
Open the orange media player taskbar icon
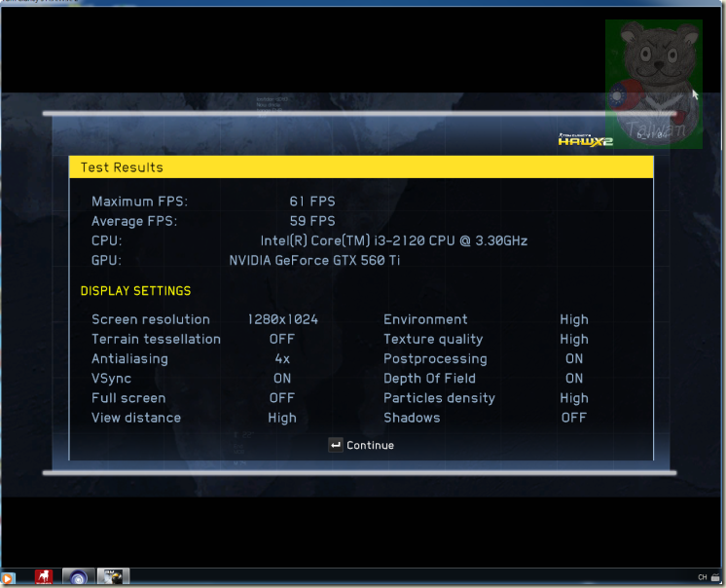pyautogui.click(x=8, y=578)
